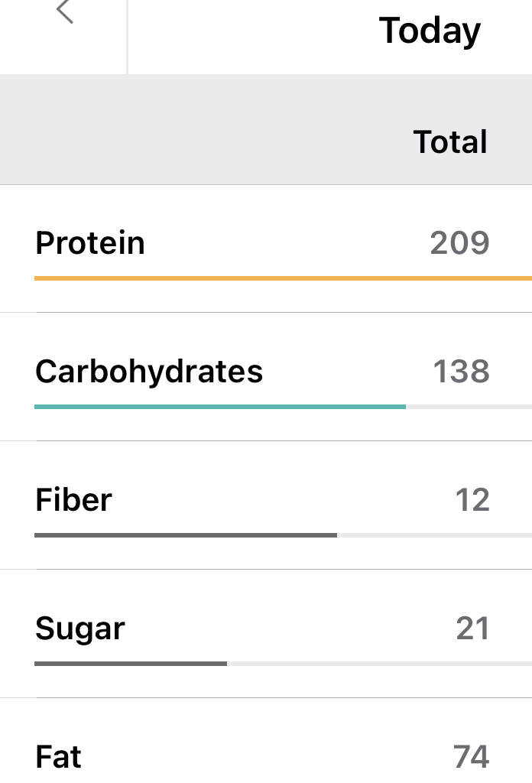Click the dark gray Fiber progress bar

[186, 535]
